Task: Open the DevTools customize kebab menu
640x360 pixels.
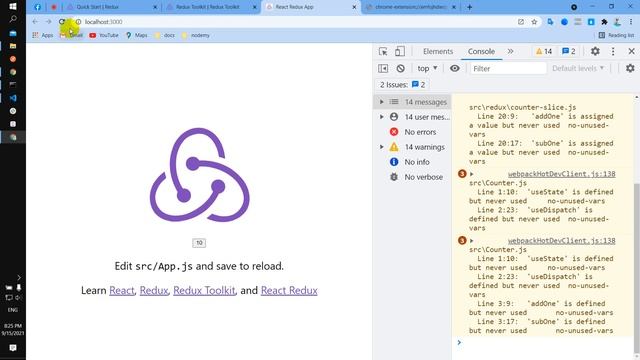Action: pyautogui.click(x=613, y=51)
